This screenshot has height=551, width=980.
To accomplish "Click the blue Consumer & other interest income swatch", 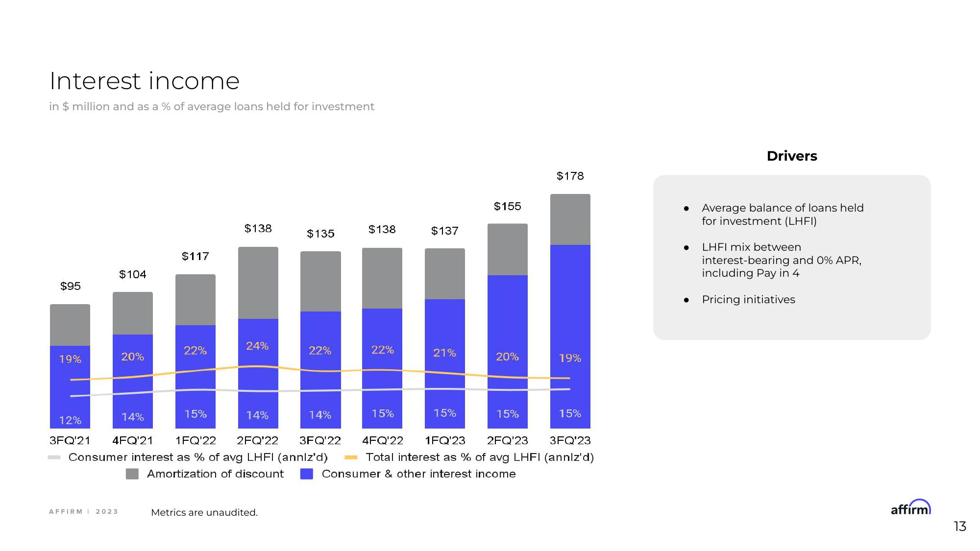I will coord(307,474).
